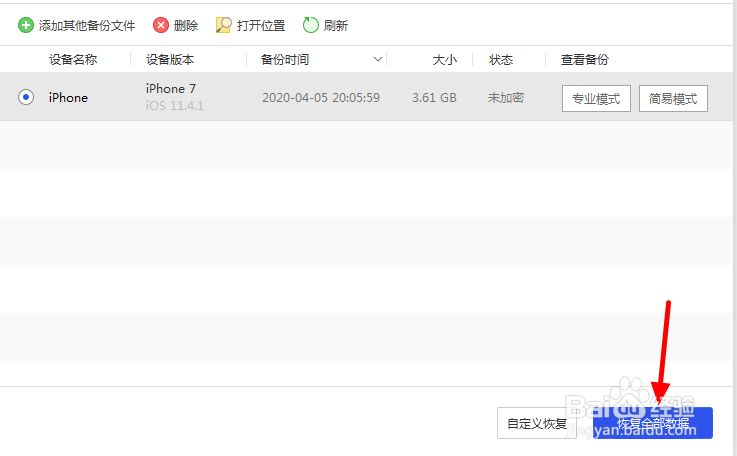Click the 查看备份 column header
Image resolution: width=737 pixels, height=456 pixels.
(x=585, y=60)
